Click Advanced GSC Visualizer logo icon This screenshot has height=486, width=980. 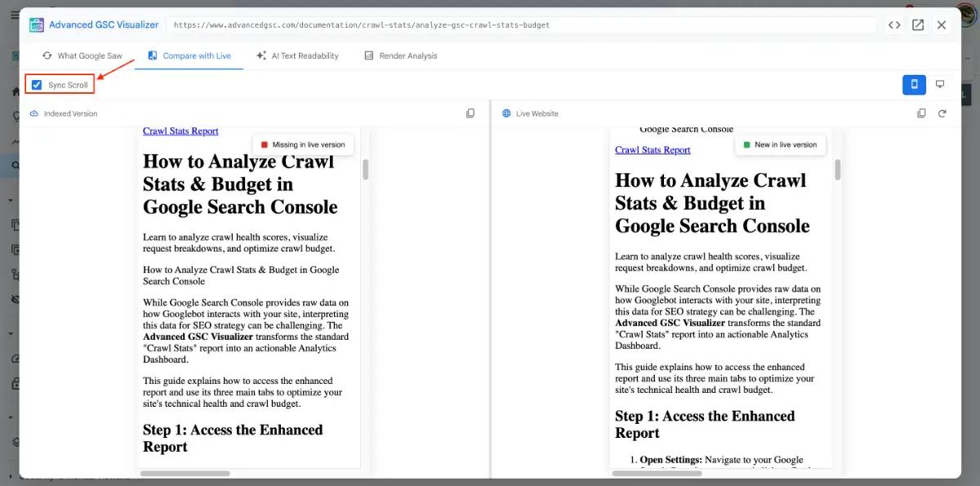click(x=37, y=25)
